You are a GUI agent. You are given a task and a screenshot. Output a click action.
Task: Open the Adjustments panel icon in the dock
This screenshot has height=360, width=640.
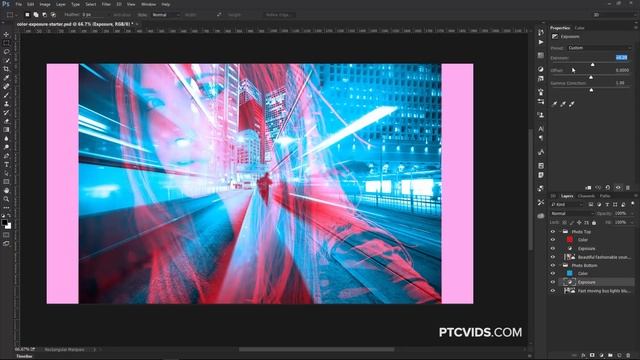tap(541, 69)
